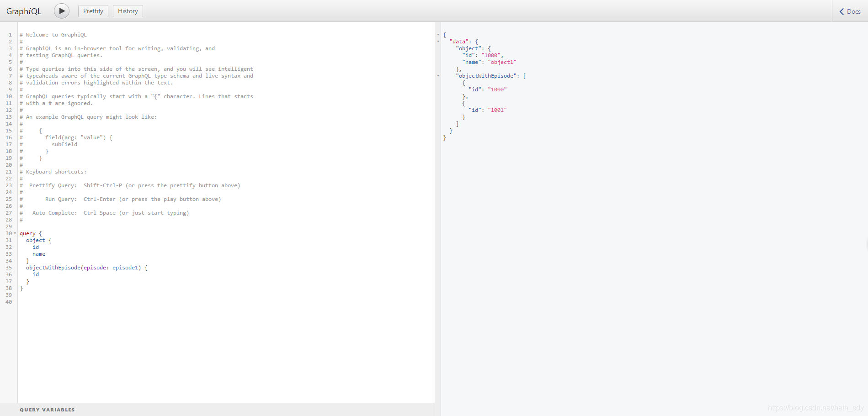Viewport: 868px width, 416px height.
Task: Click line number 40 in the gutter
Action: point(9,302)
